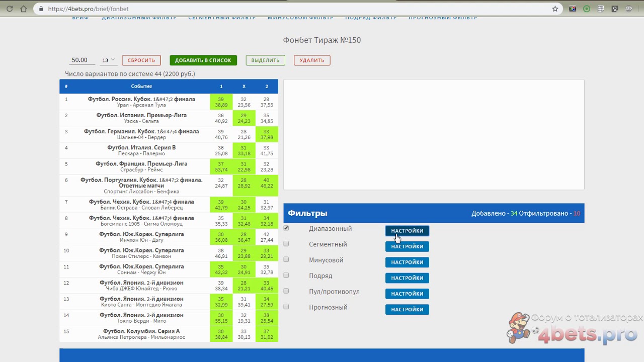Open Настройки for Сегментный filter
Viewport: 644px width, 362px height.
tap(407, 246)
